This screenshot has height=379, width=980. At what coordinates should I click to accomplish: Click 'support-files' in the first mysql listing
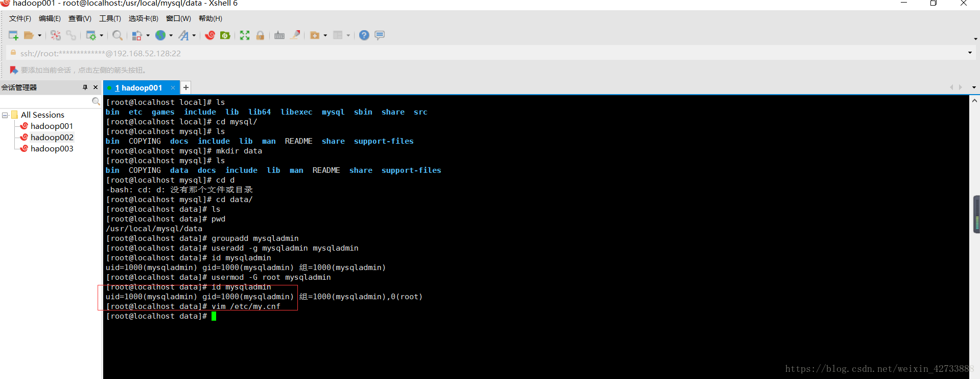(x=384, y=142)
